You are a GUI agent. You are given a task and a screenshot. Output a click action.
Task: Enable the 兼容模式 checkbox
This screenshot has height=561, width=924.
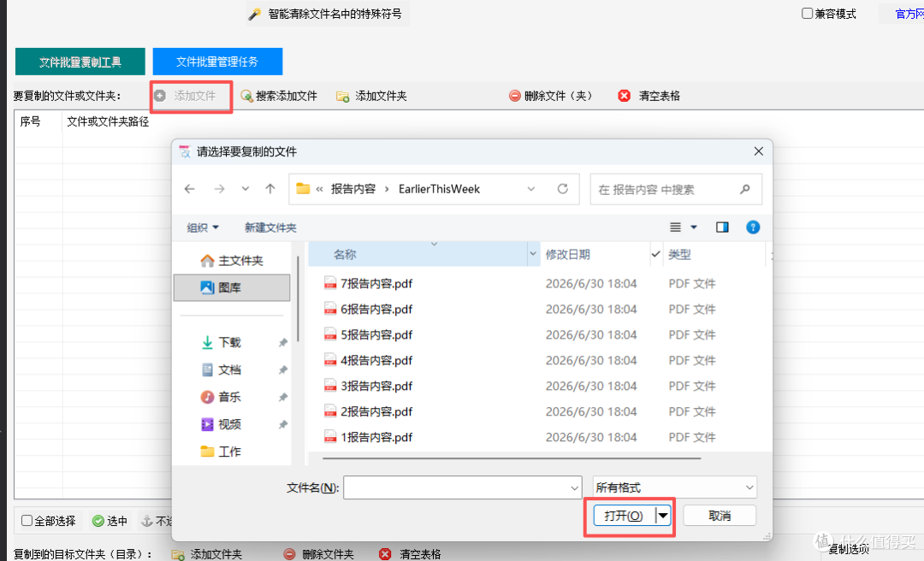click(x=808, y=13)
